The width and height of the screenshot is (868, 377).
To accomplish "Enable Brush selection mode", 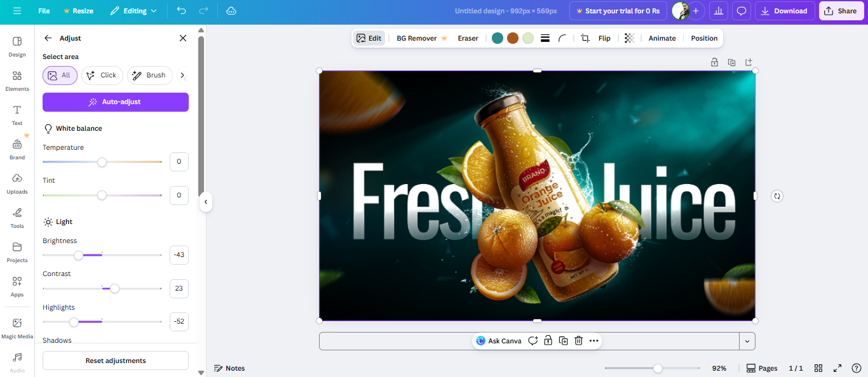I will (x=149, y=75).
